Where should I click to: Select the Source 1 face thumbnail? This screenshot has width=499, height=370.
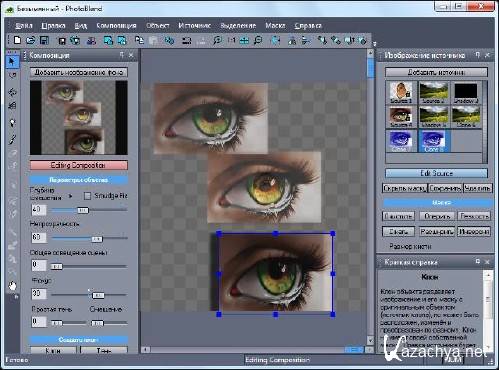401,92
